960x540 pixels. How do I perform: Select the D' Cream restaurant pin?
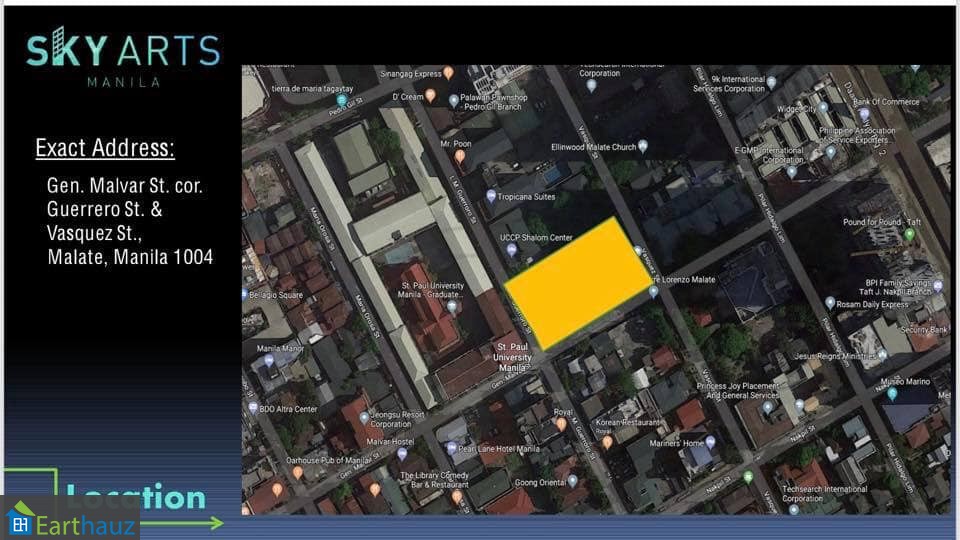coord(430,95)
